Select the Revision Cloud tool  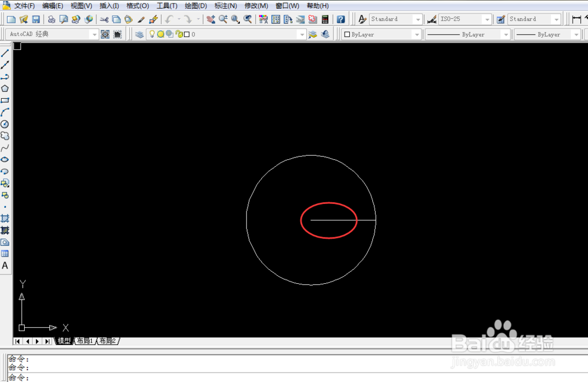point(5,136)
